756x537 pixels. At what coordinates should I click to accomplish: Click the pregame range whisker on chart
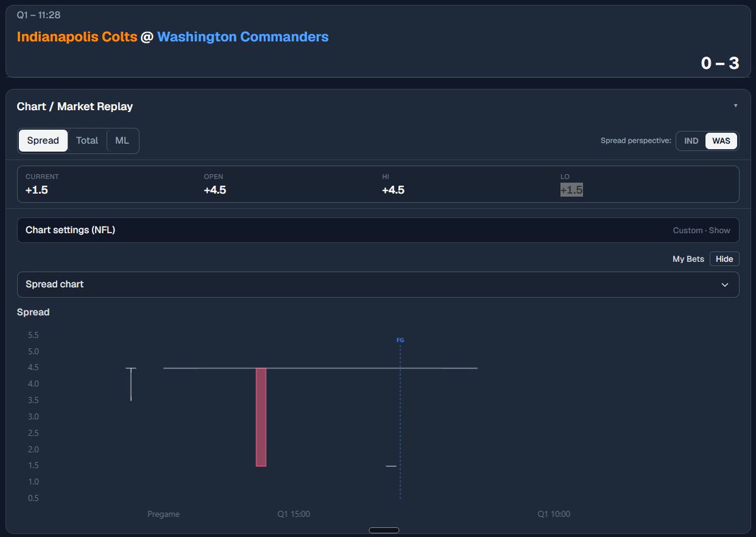131,384
